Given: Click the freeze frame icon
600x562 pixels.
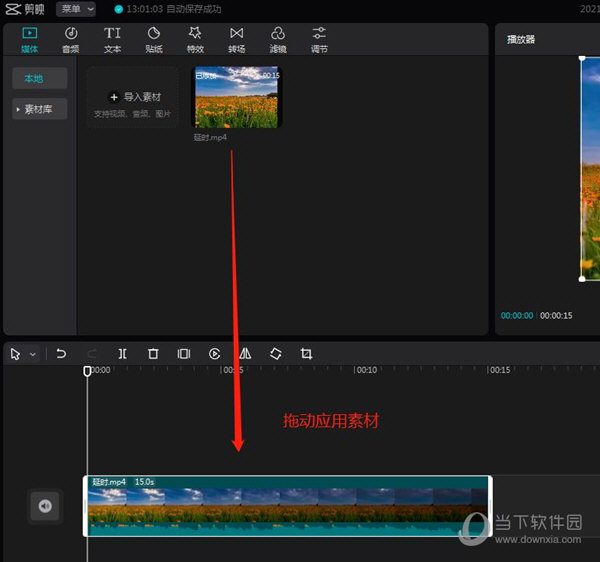Looking at the screenshot, I should point(184,353).
